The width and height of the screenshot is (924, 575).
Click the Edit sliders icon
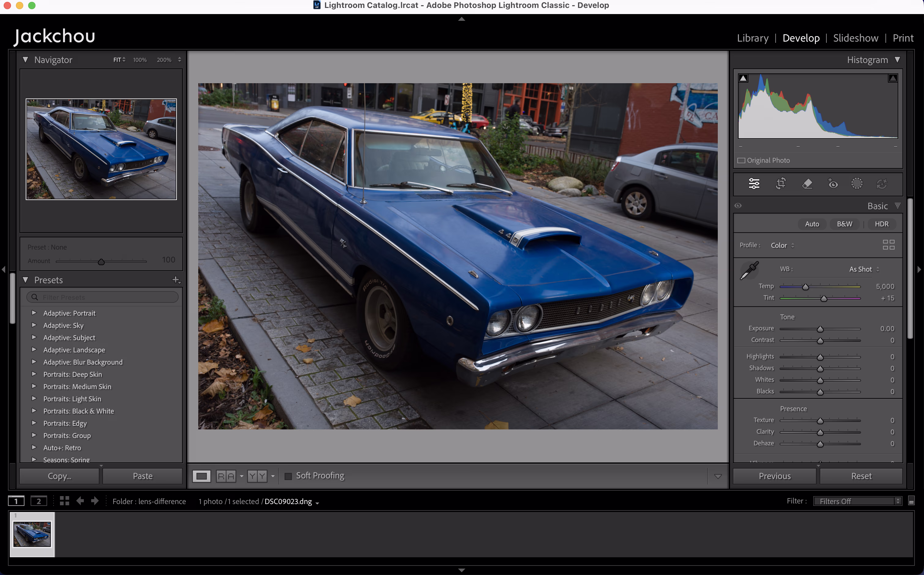pyautogui.click(x=754, y=184)
